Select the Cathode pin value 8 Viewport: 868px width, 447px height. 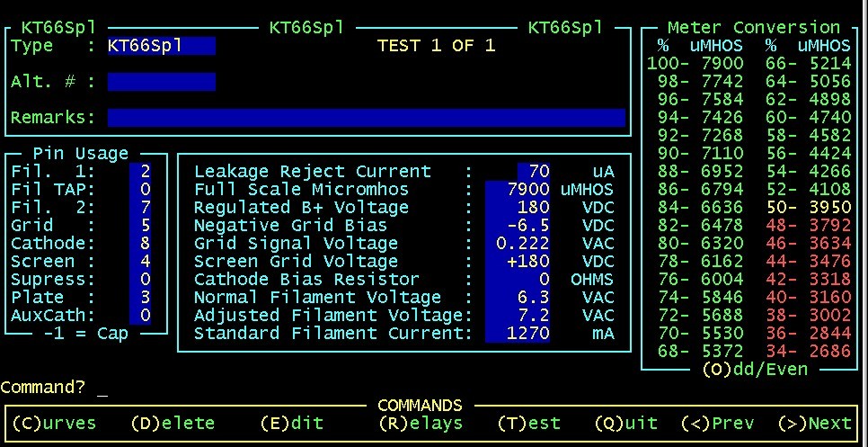pos(140,243)
